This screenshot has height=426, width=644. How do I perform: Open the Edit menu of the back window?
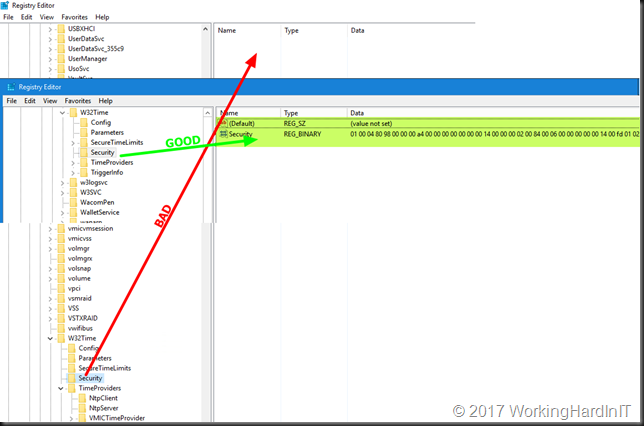27,17
